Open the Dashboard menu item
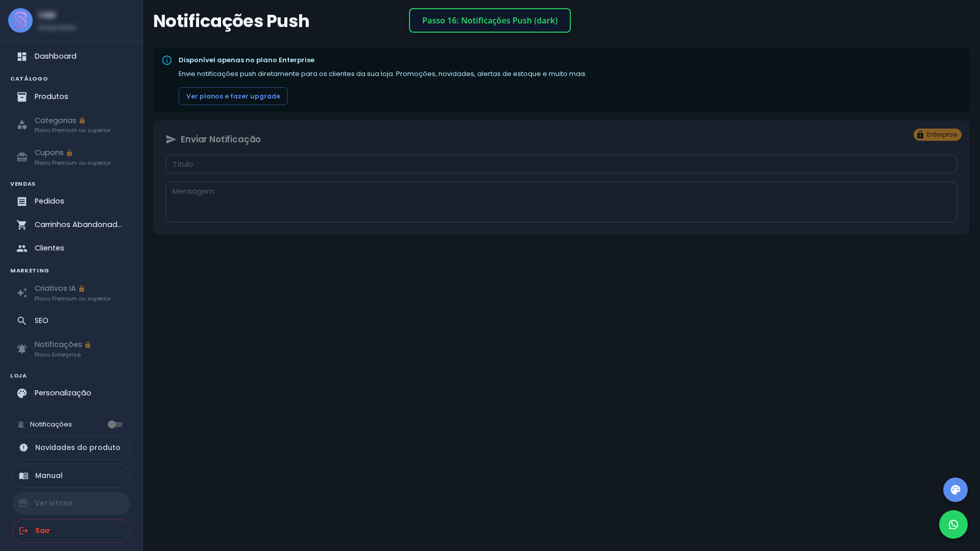 (x=71, y=57)
